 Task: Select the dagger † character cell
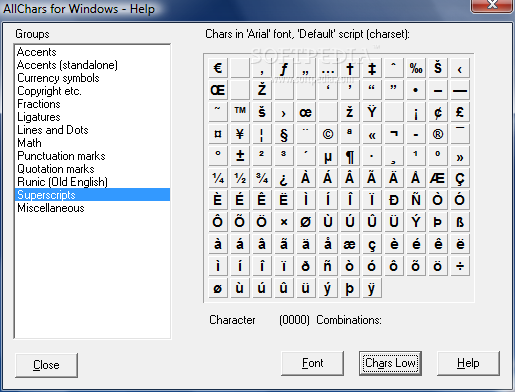point(350,68)
